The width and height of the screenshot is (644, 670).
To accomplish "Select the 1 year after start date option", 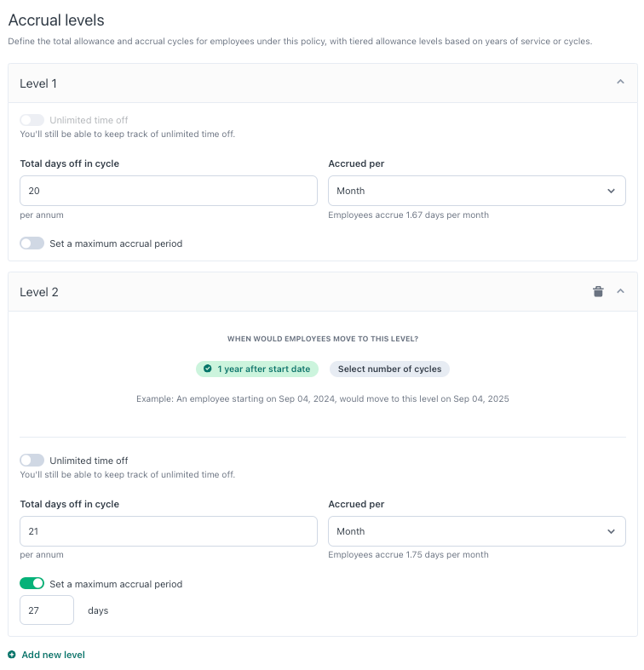I will point(257,369).
